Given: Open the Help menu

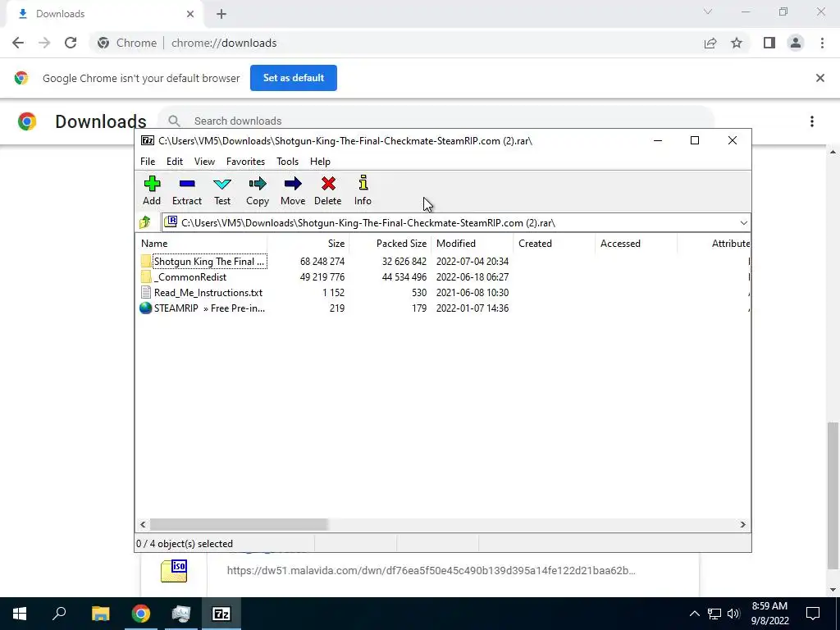Looking at the screenshot, I should click(320, 162).
